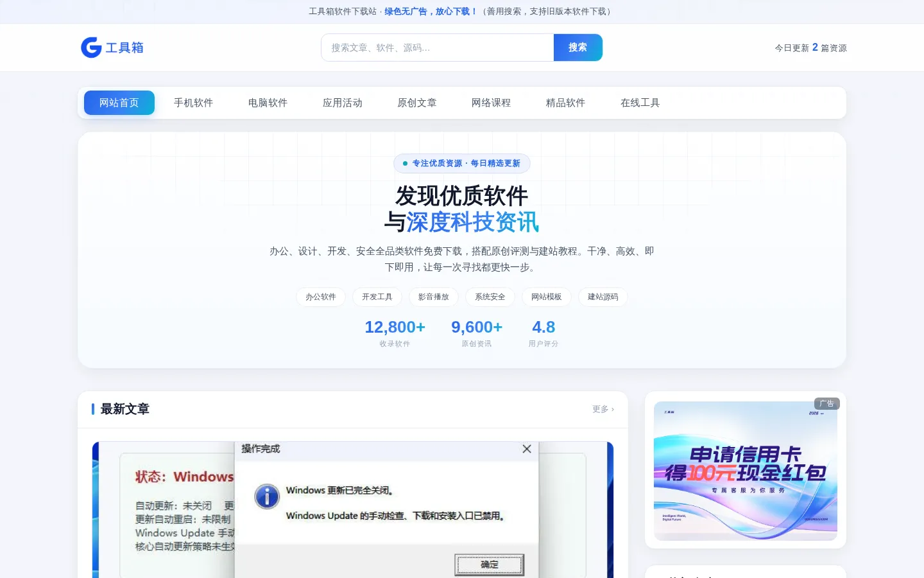Click the 搜索 button
Viewport: 924px width, 578px height.
(x=577, y=48)
